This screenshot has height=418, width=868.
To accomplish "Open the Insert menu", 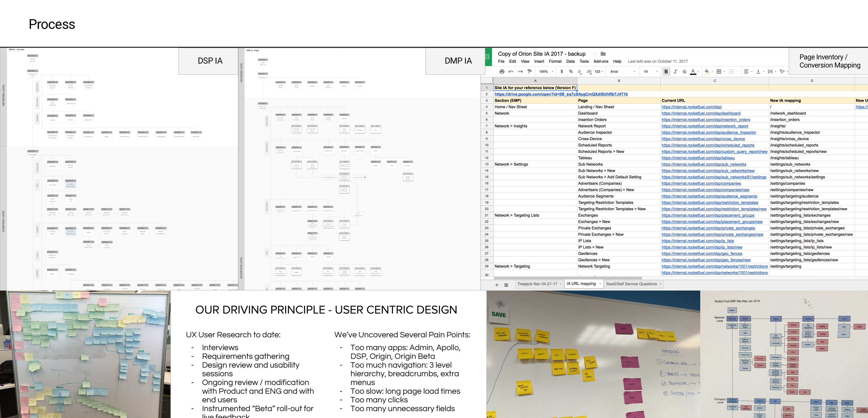I will [539, 61].
